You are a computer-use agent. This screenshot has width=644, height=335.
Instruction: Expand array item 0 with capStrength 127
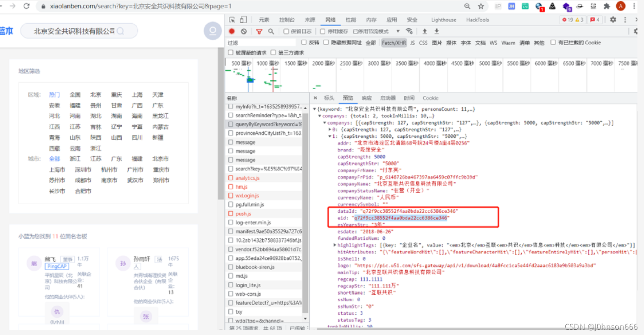tap(330, 130)
